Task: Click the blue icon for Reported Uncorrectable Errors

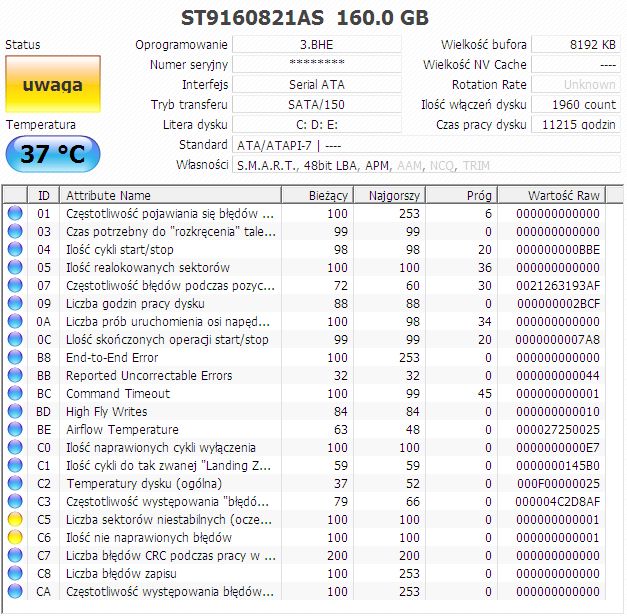Action: (x=15, y=375)
